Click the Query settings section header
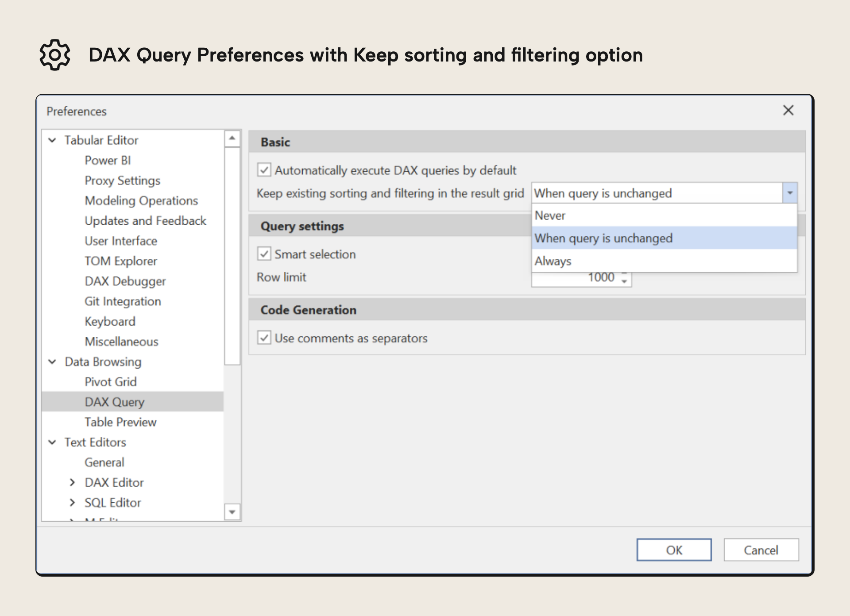850x616 pixels. (x=390, y=226)
